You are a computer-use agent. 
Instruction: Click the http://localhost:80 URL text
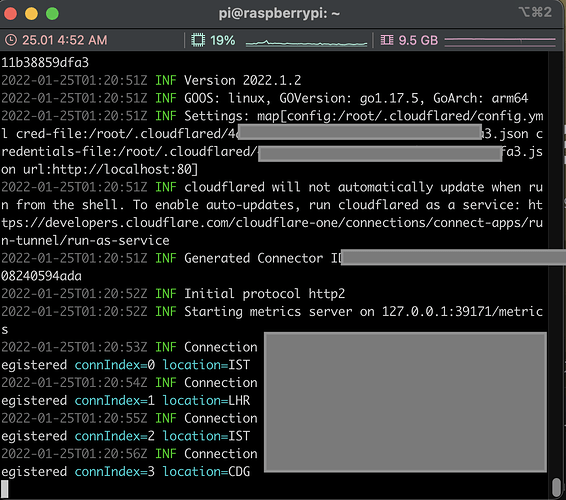tap(121, 169)
